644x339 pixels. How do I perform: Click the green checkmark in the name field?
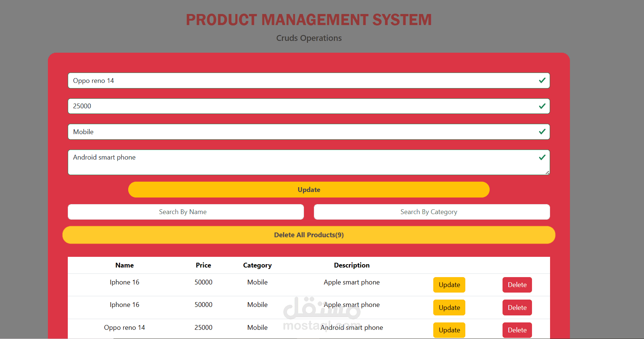pos(542,80)
